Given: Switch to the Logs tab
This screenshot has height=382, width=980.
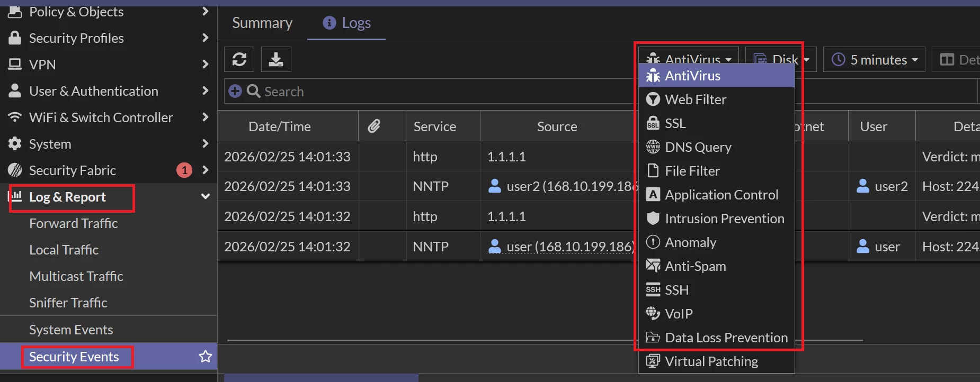Looking at the screenshot, I should point(347,23).
